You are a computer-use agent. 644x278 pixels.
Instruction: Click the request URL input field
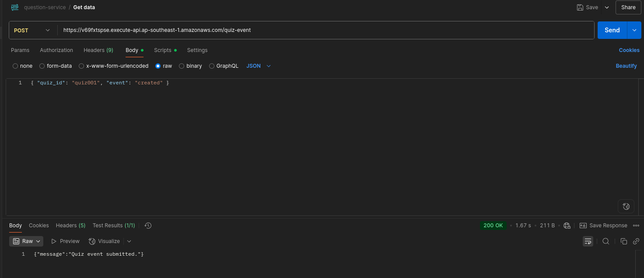[324, 30]
